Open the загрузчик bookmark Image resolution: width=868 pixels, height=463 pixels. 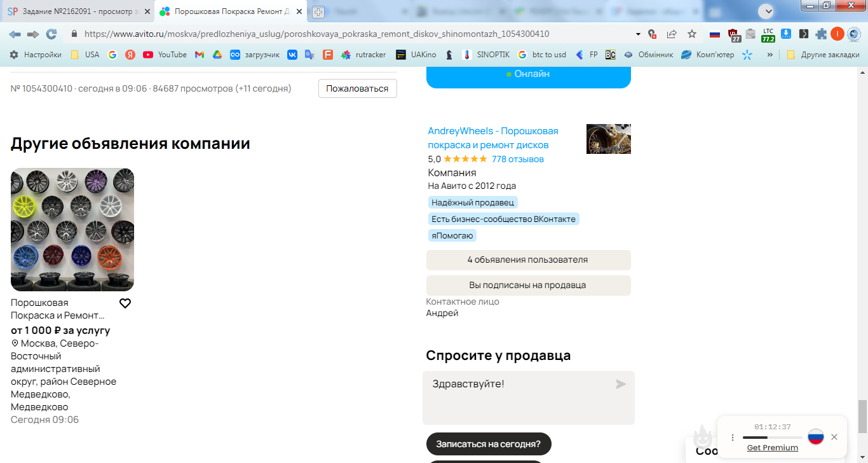[255, 55]
